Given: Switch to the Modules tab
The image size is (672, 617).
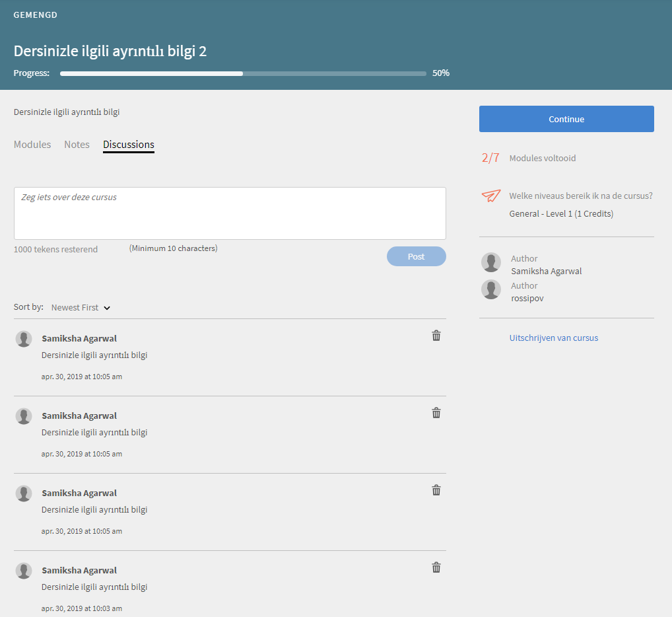Looking at the screenshot, I should (x=32, y=145).
